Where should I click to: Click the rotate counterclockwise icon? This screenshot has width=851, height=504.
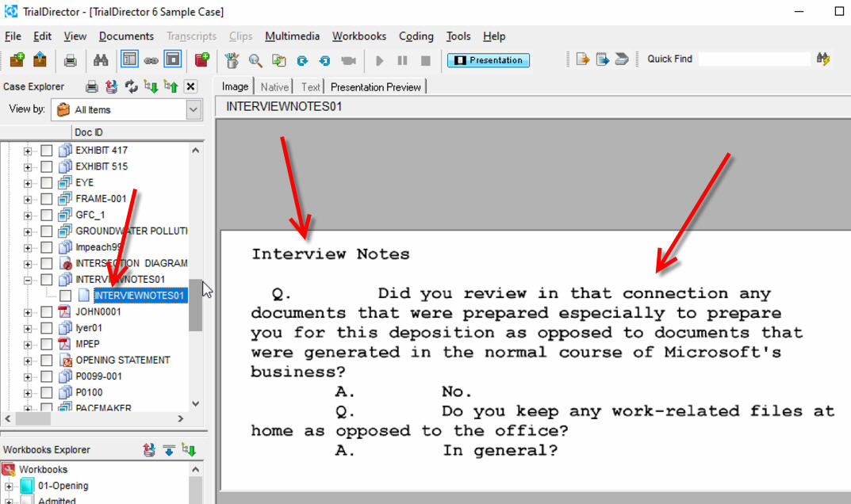point(324,61)
